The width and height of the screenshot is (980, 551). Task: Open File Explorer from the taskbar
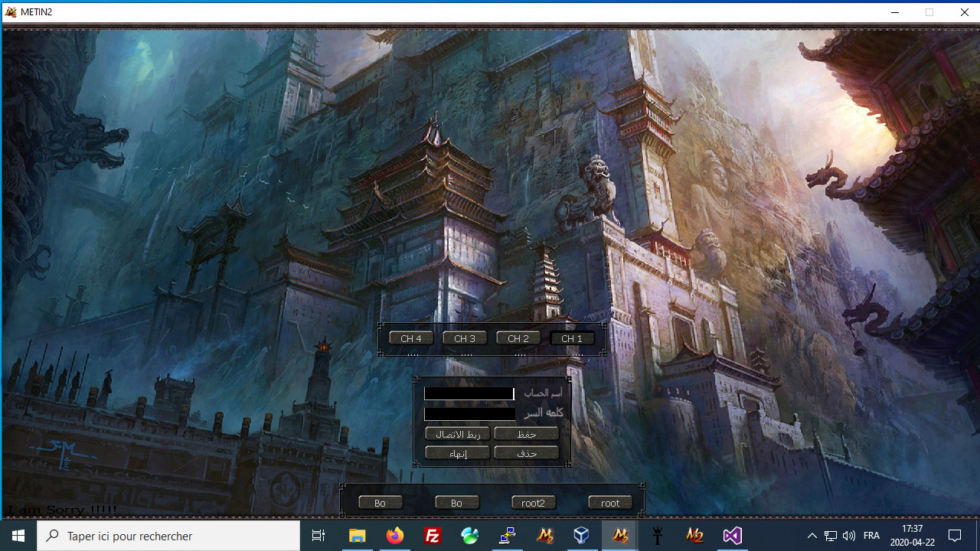coord(357,536)
